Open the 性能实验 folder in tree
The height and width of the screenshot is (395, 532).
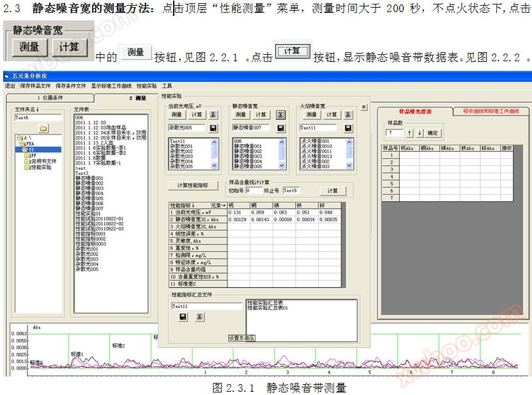40,167
